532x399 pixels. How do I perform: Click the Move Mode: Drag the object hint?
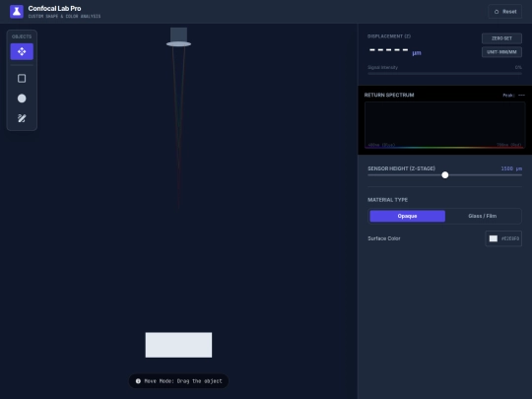[178, 381]
